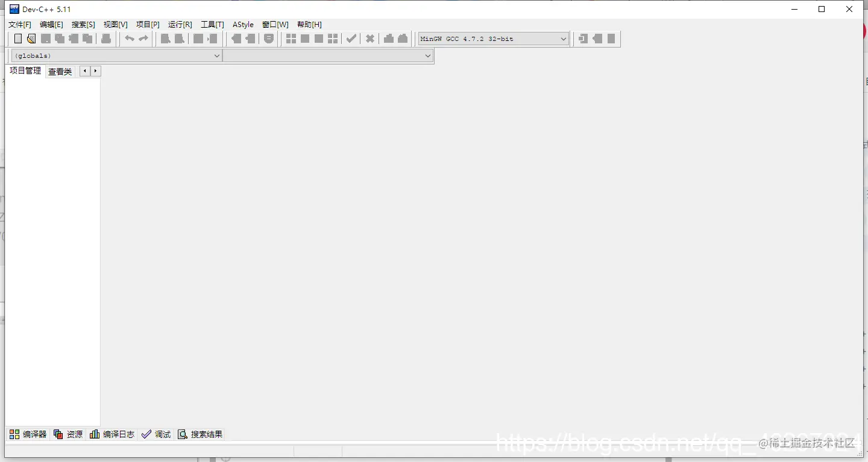Click the Add to project toolbar icon
Screen dimensions: 868x462
(236, 39)
